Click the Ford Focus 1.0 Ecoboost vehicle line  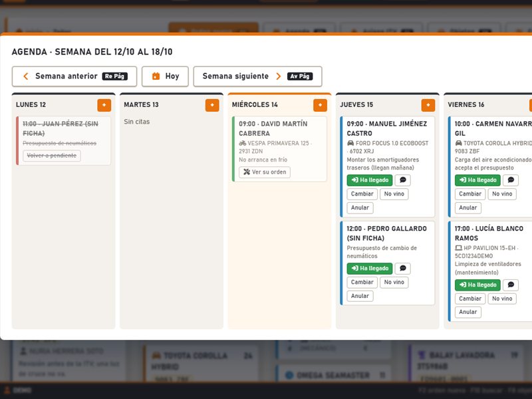(388, 147)
